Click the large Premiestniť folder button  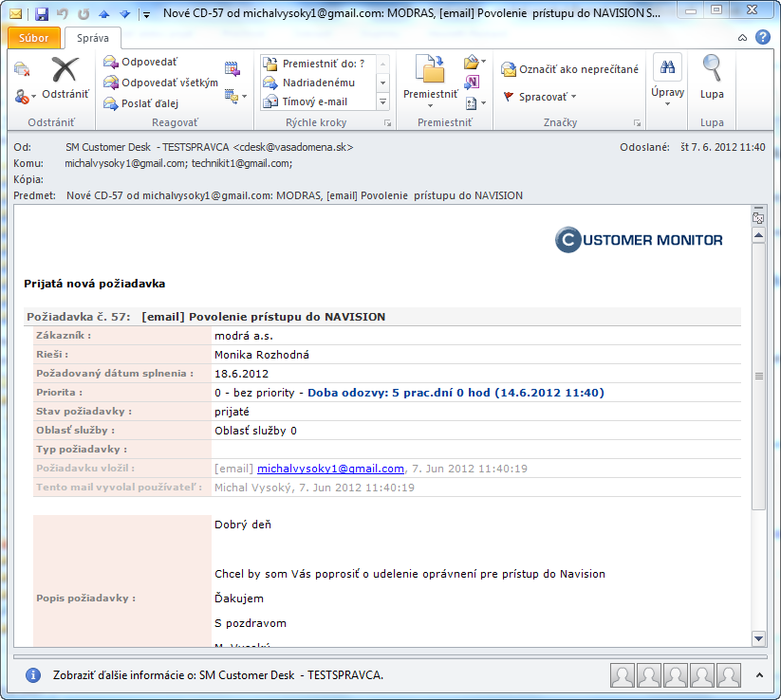click(x=430, y=81)
